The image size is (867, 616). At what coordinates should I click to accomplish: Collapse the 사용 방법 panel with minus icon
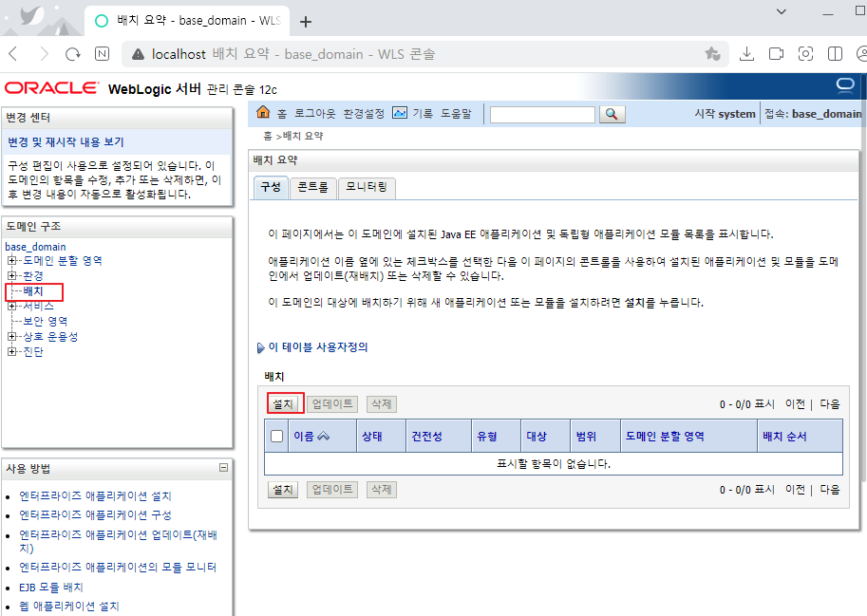point(223,468)
